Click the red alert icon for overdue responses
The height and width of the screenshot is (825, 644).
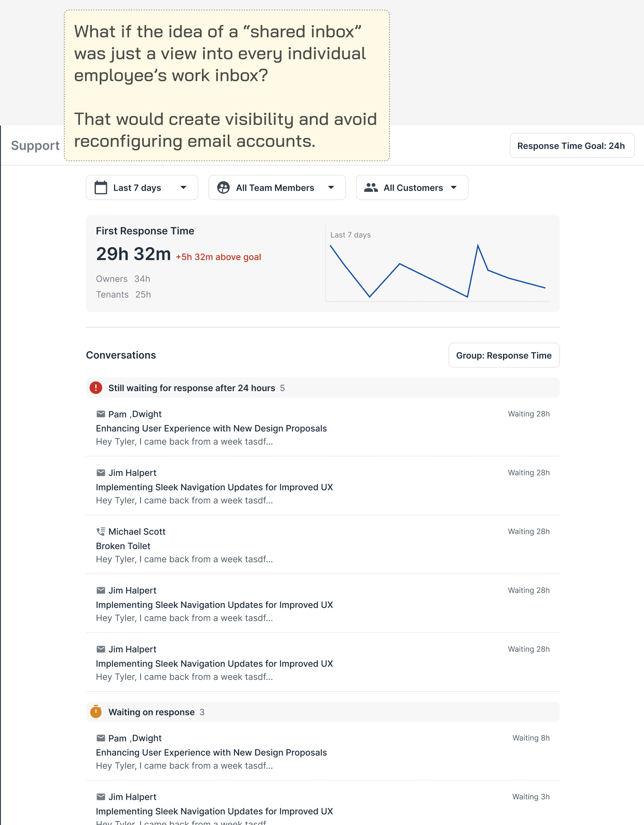click(96, 388)
